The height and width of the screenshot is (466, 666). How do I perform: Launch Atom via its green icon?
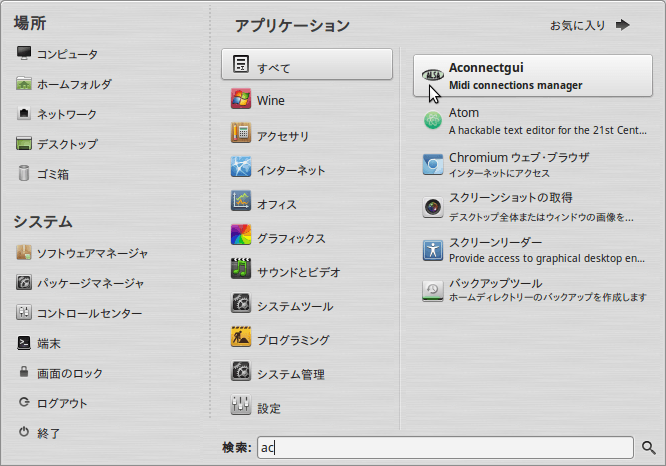(x=433, y=120)
